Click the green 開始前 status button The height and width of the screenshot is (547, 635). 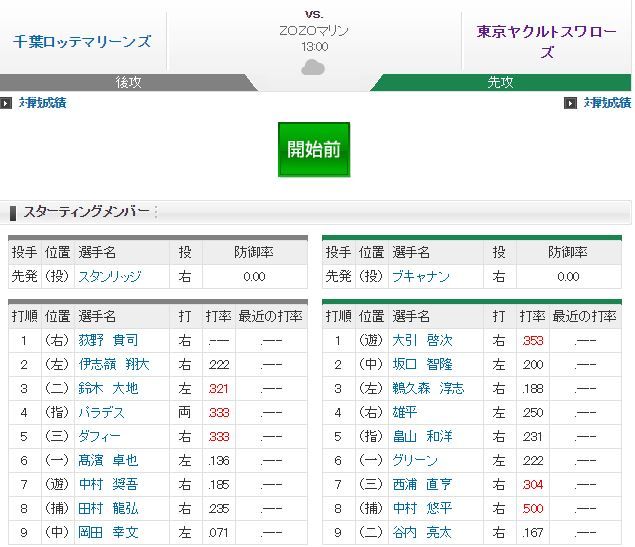pyautogui.click(x=314, y=149)
